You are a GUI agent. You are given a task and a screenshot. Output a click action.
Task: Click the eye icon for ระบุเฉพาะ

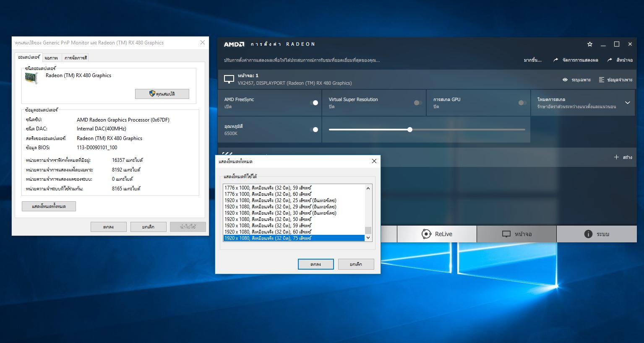point(565,80)
